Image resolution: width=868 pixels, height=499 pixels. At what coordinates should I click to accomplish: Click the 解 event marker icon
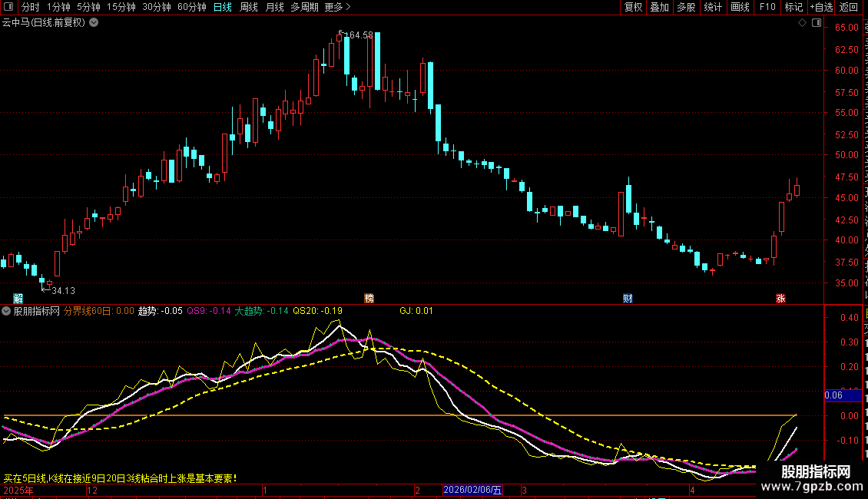click(x=18, y=299)
